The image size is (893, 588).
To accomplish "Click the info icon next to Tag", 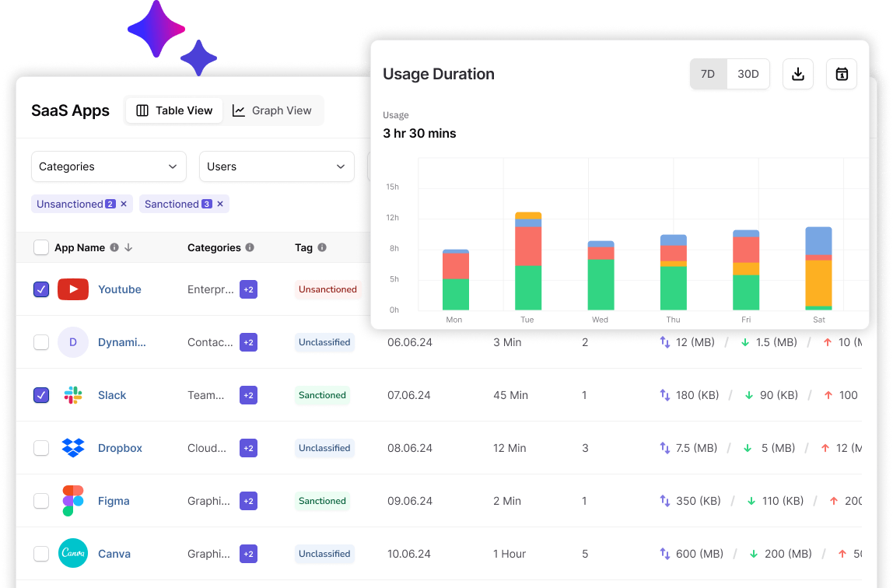I will coord(322,247).
